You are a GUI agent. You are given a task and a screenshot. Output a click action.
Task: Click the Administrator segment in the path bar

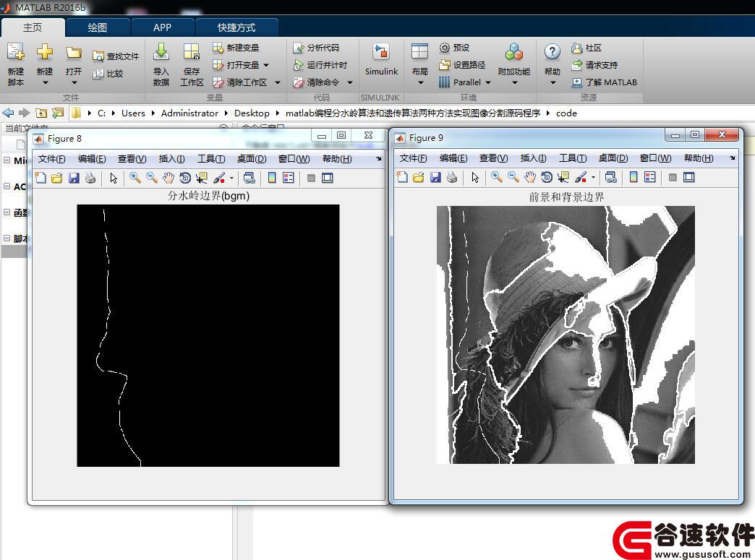pyautogui.click(x=189, y=113)
